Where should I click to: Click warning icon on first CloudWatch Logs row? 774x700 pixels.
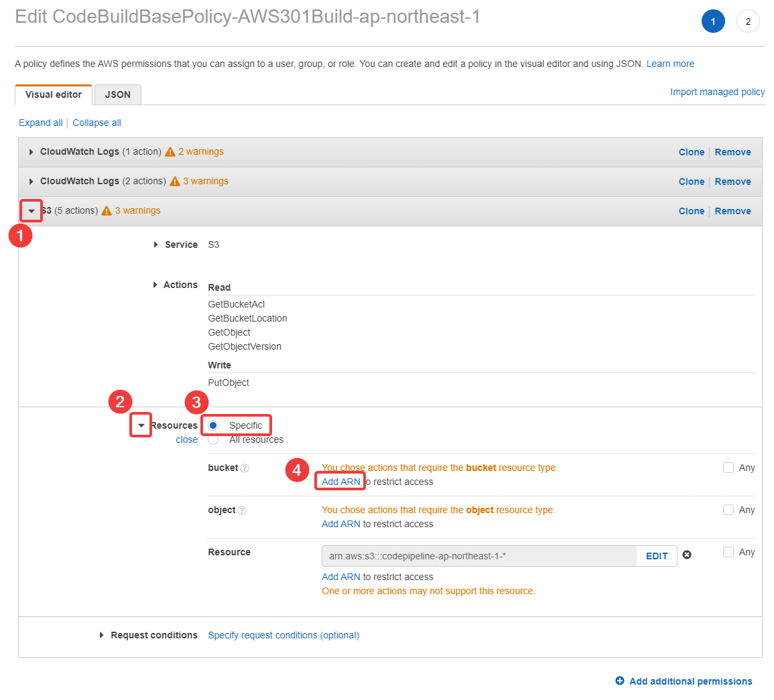(x=170, y=152)
